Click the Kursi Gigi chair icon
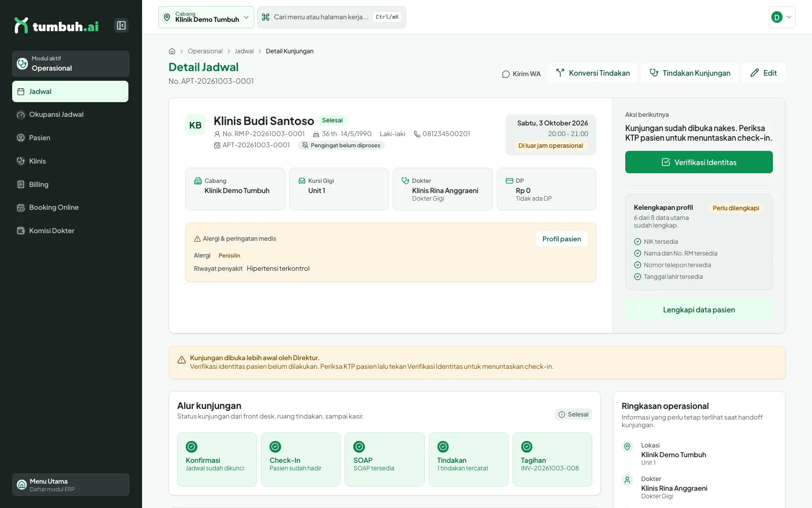The width and height of the screenshot is (812, 508). click(x=302, y=181)
